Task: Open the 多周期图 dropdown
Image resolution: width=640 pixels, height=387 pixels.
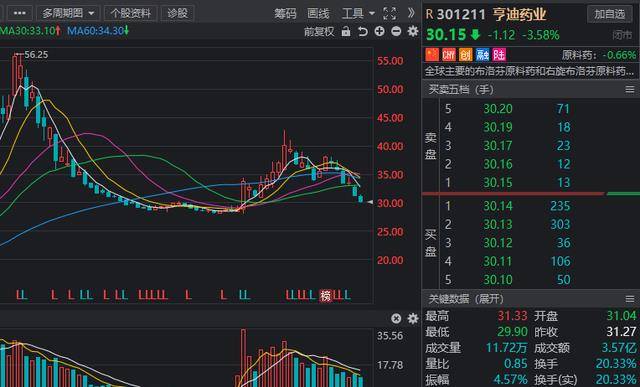Action: 68,13
